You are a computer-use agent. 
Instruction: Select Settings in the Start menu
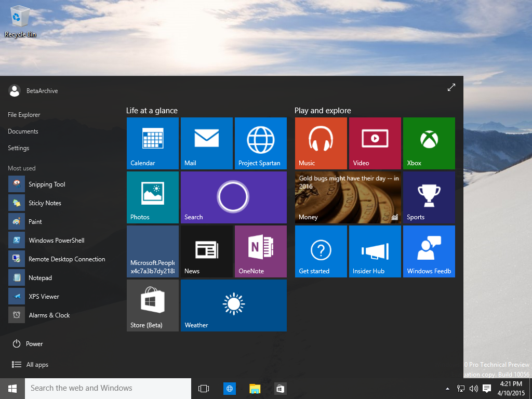pos(19,148)
